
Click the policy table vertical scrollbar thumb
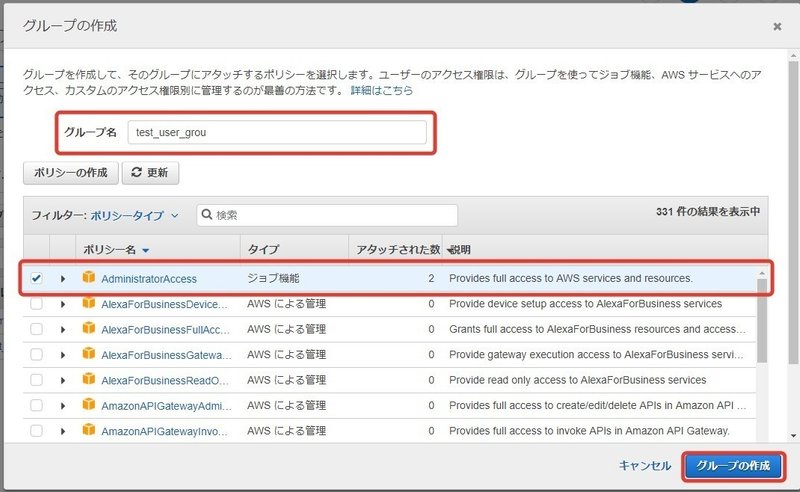(x=762, y=321)
